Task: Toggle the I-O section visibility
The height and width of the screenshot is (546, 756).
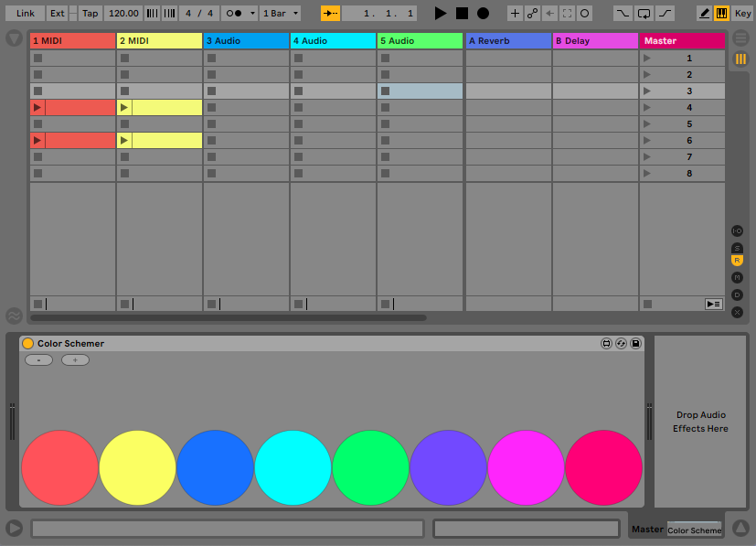Action: coord(737,231)
